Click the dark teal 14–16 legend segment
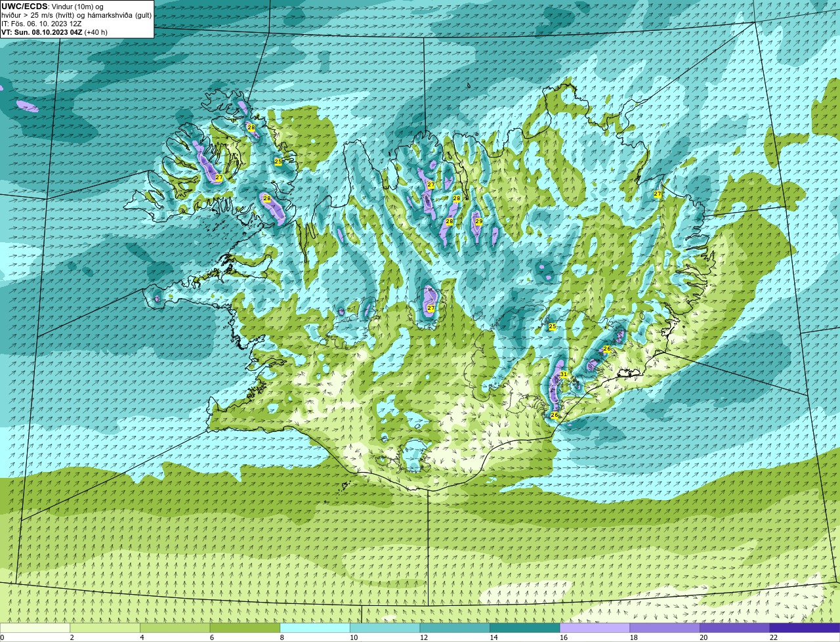This screenshot has width=840, height=642. [524, 628]
